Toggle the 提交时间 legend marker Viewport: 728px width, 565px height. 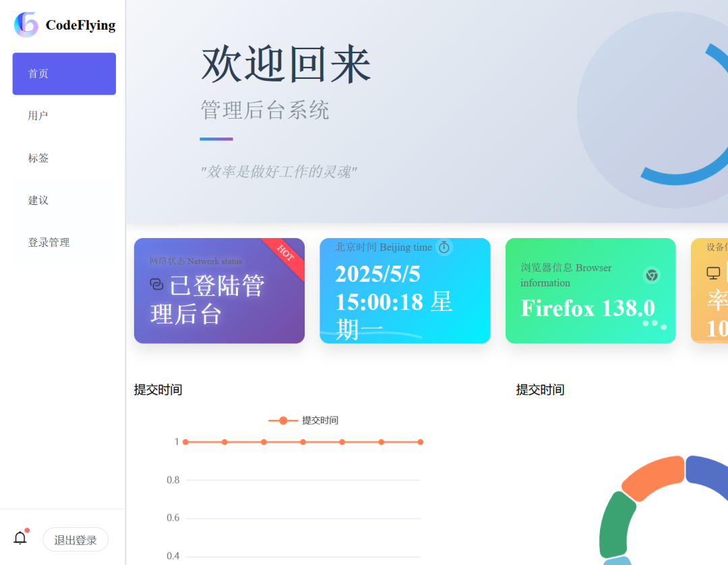283,421
